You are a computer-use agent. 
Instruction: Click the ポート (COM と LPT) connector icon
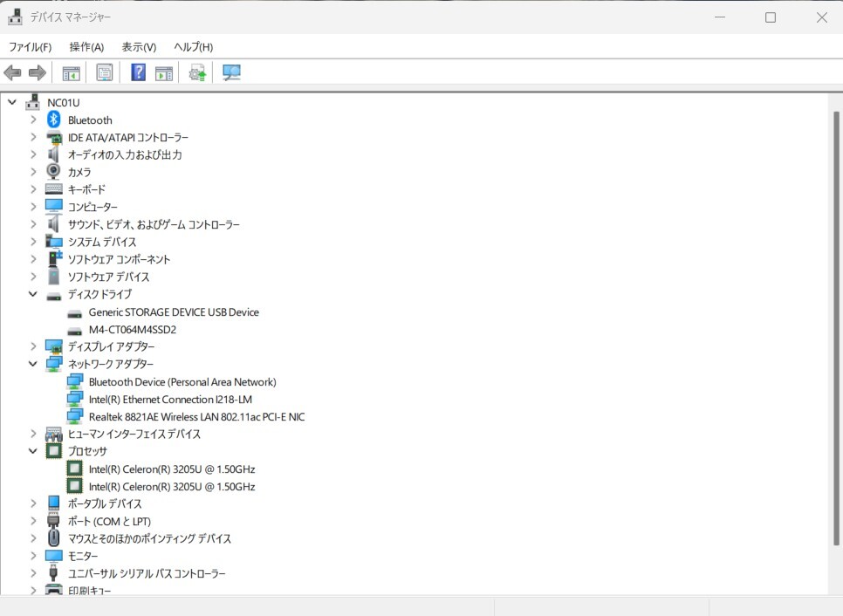tap(53, 520)
